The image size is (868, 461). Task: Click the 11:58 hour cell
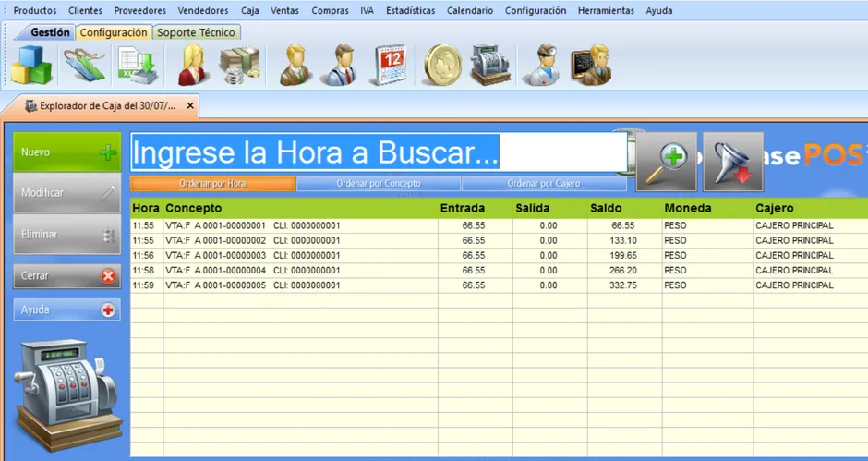(x=143, y=271)
